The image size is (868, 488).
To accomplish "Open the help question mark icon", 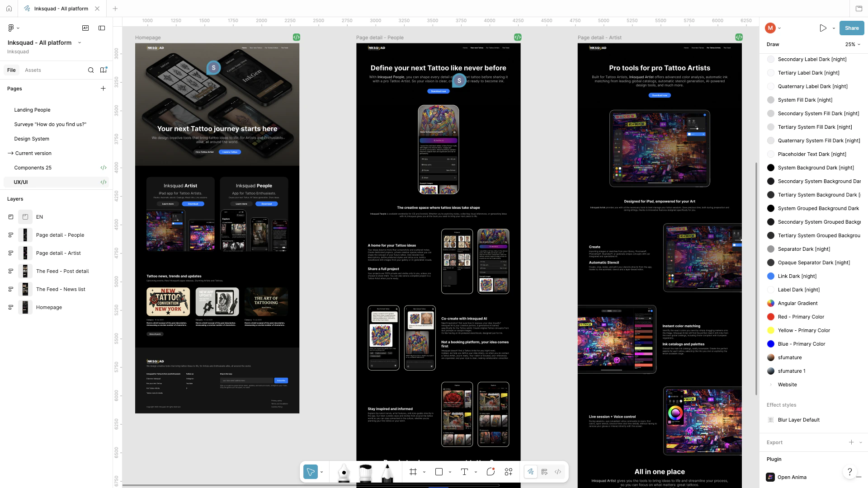I will click(x=850, y=472).
